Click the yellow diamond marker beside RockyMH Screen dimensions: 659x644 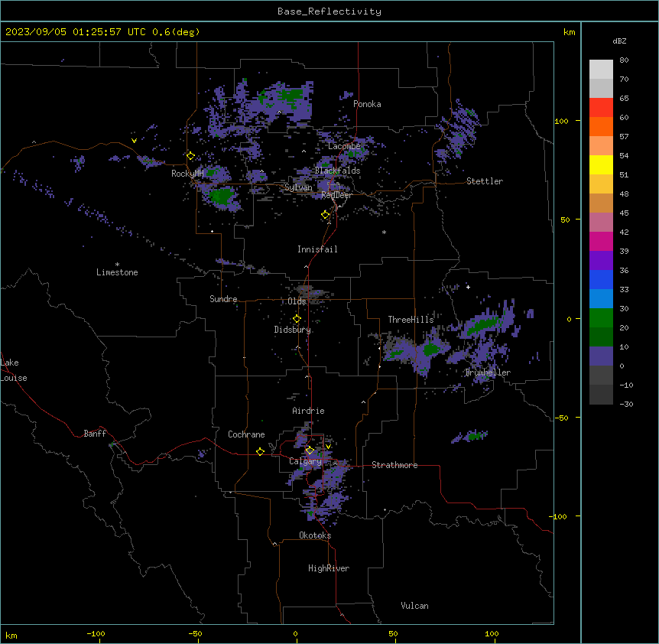[190, 156]
